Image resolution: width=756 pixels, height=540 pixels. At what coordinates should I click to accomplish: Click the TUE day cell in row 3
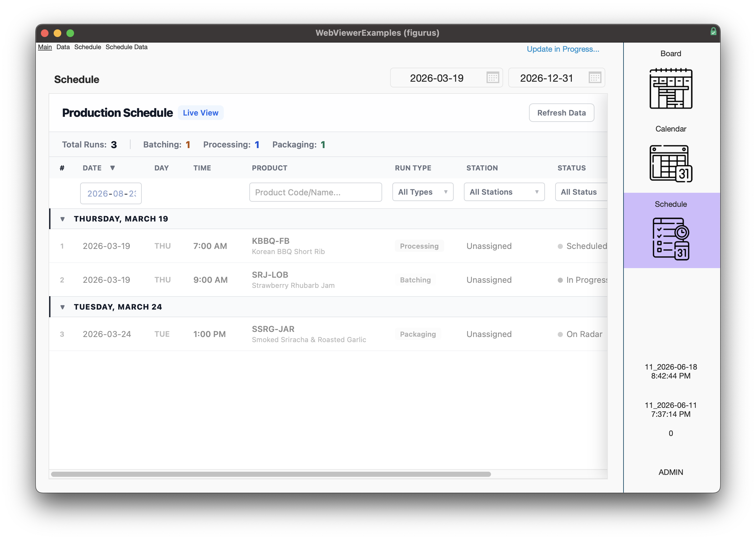162,334
